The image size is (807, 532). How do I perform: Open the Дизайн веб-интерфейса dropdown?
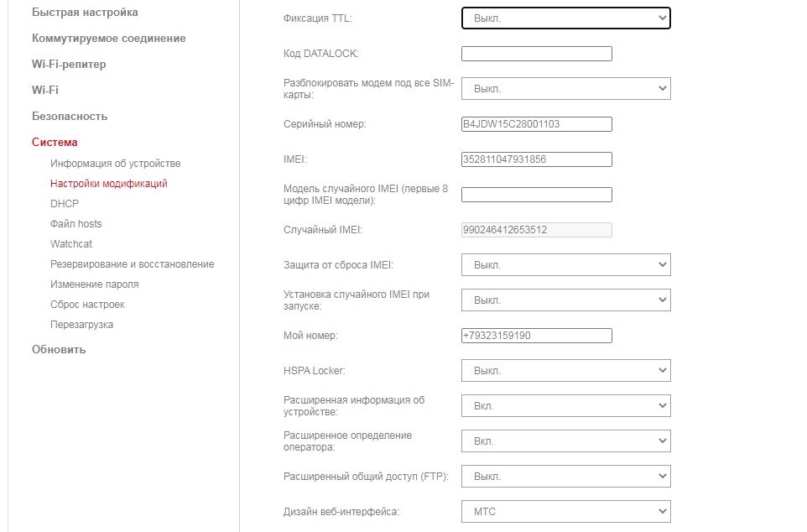click(565, 512)
